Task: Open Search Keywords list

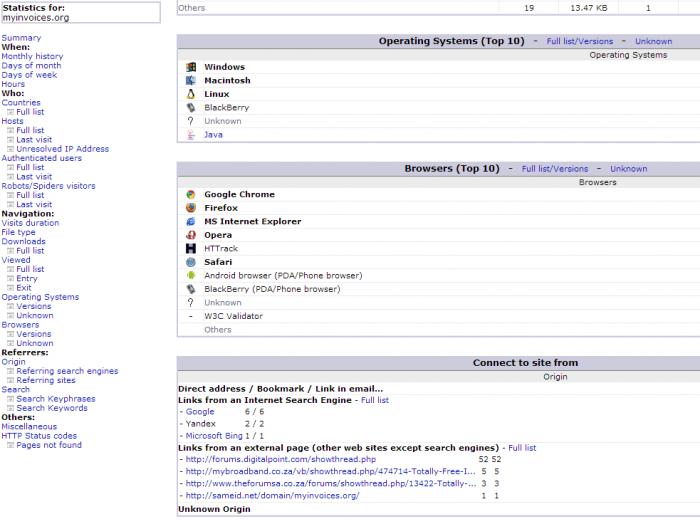Action: click(x=52, y=408)
